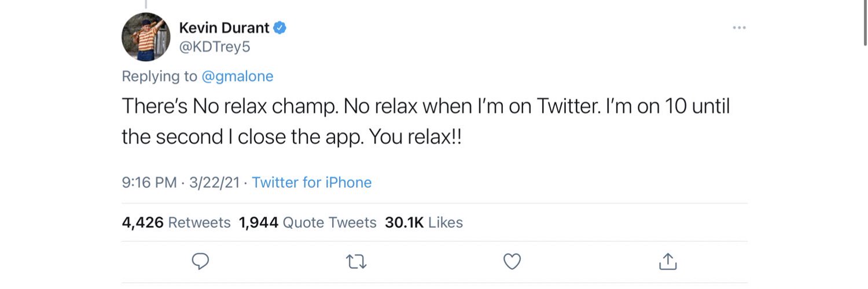The width and height of the screenshot is (868, 289).
Task: Open the three-dot more options menu
Action: click(x=739, y=28)
